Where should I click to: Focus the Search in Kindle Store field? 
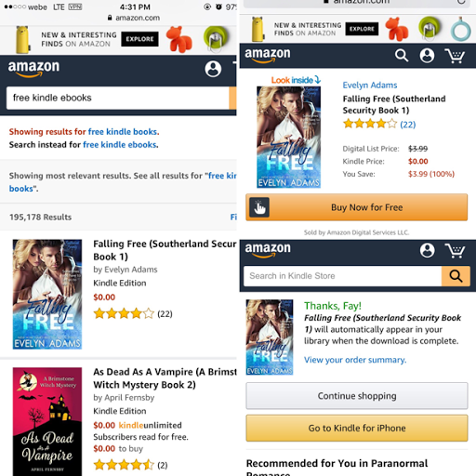point(342,276)
